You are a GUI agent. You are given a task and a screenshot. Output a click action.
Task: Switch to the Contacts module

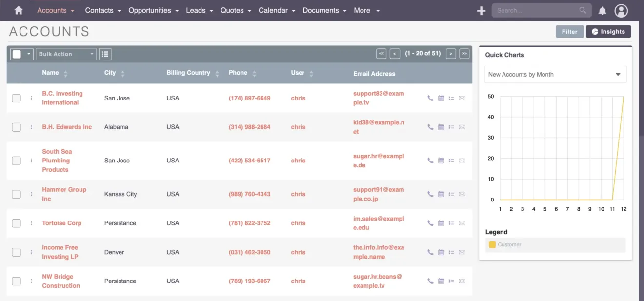100,10
